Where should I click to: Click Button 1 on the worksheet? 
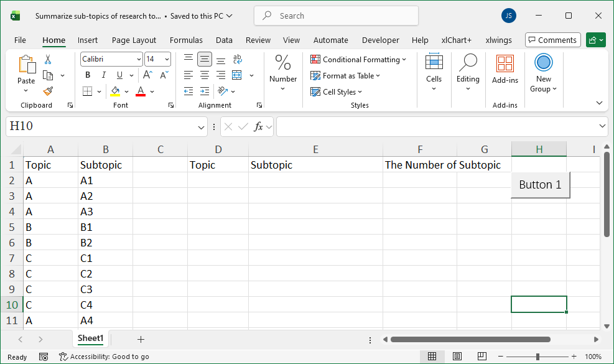(x=540, y=184)
